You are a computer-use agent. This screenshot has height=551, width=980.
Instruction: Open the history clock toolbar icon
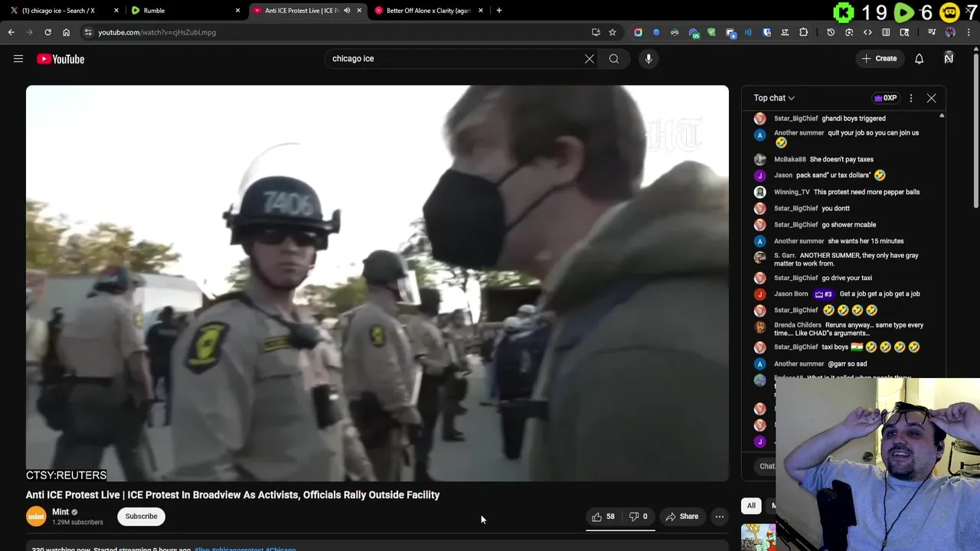tap(831, 32)
